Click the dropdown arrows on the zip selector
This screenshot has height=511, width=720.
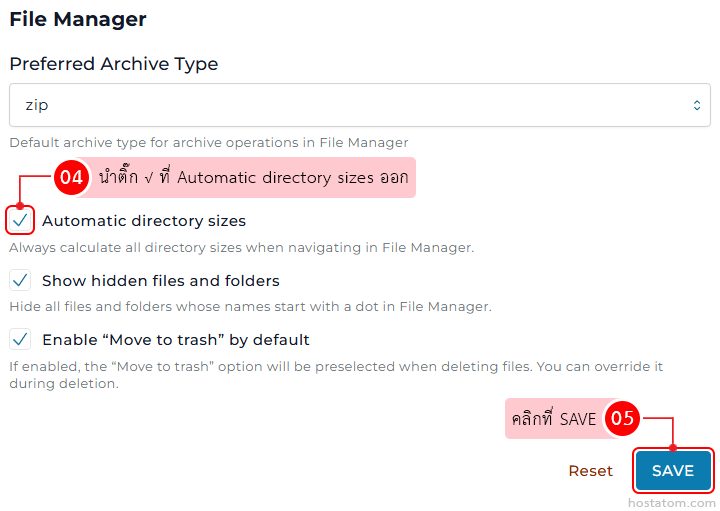point(697,105)
